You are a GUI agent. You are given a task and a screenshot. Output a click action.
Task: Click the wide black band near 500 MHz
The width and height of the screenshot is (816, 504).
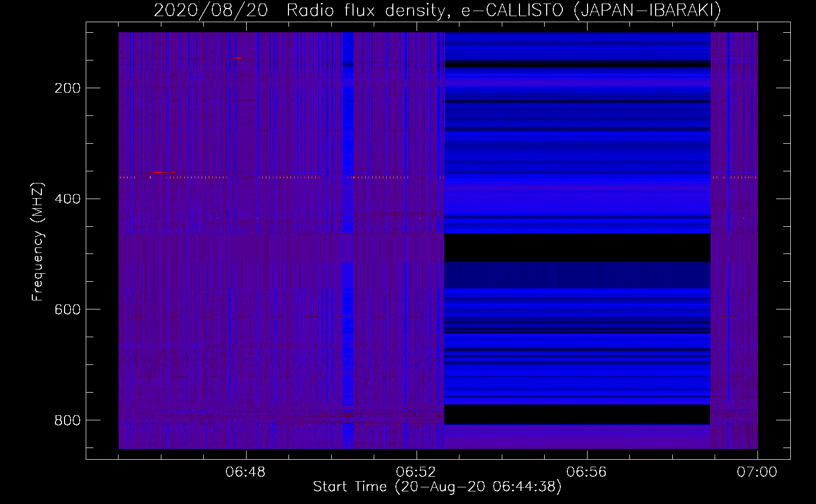click(577, 247)
